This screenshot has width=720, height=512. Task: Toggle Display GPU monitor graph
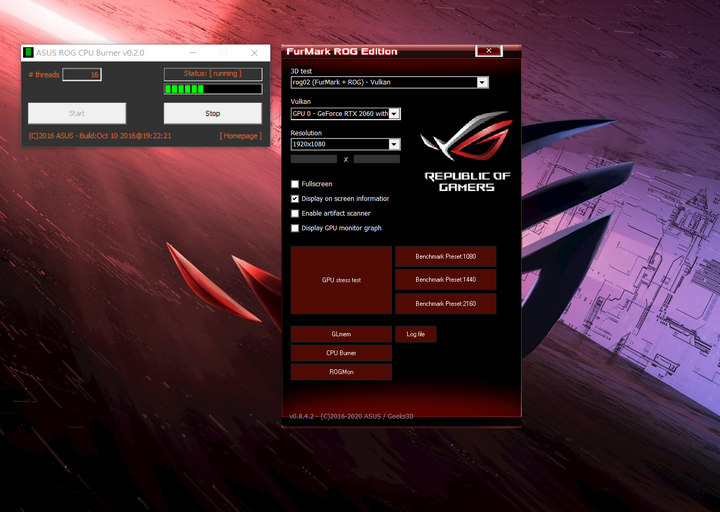pyautogui.click(x=295, y=228)
